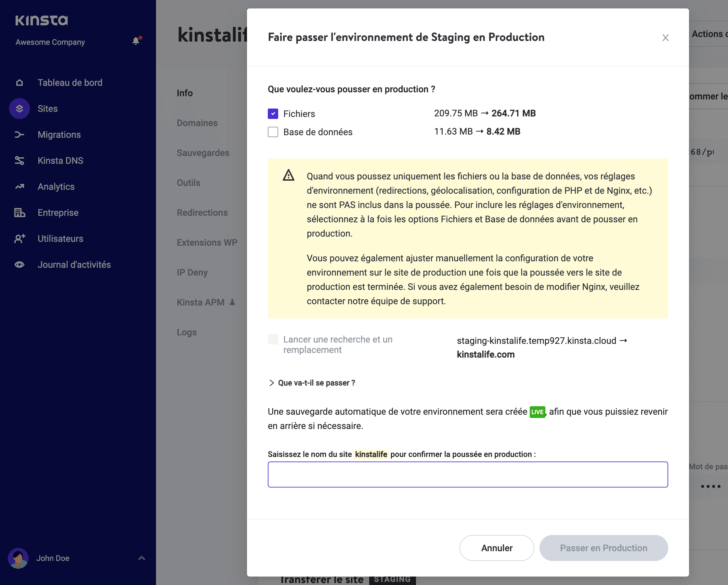This screenshot has height=585, width=728.
Task: Focus the site name confirmation field
Action: click(x=468, y=474)
